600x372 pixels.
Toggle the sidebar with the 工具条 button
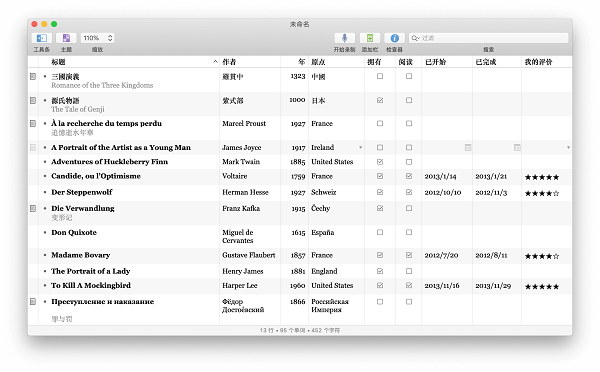(x=42, y=38)
